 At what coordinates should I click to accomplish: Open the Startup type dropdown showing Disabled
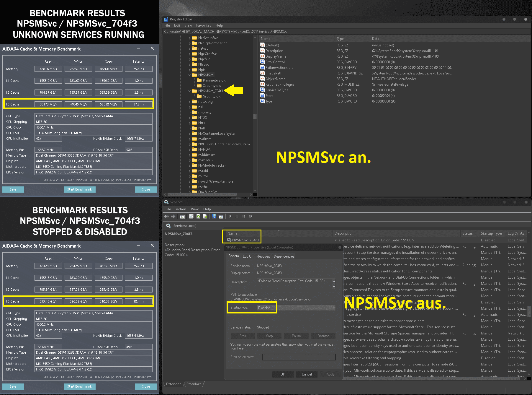[296, 308]
